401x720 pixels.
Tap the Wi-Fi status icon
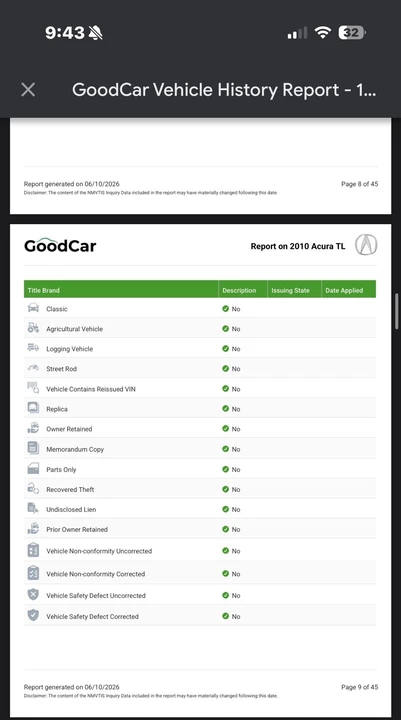(x=323, y=32)
